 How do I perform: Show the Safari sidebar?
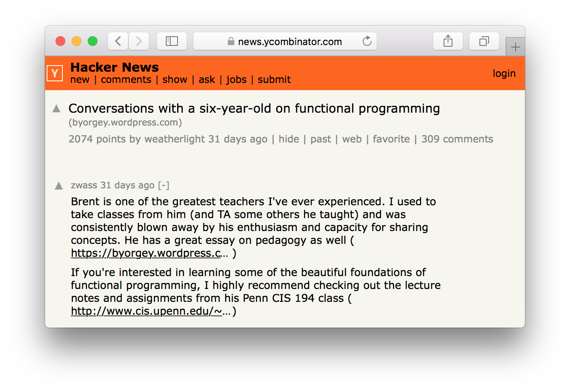coord(172,41)
